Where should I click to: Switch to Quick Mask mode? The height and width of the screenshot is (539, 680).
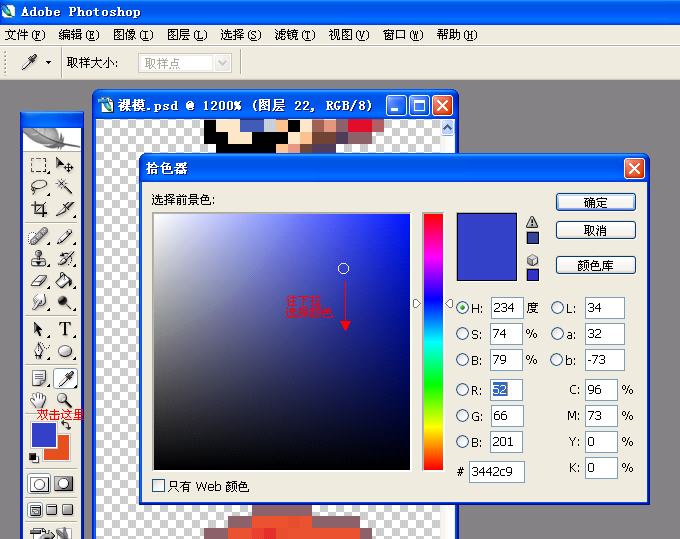point(64,483)
